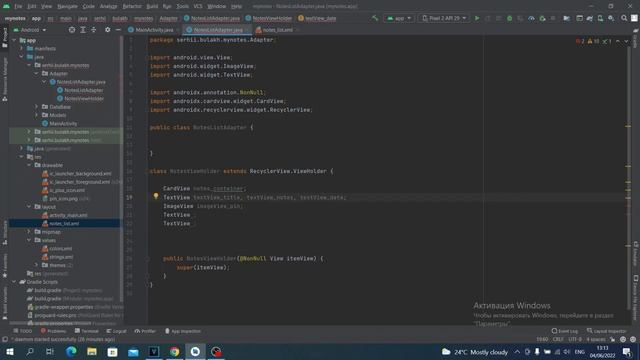This screenshot has height=360, width=640.
Task: Expand the mipmap folder
Action: [x=29, y=231]
